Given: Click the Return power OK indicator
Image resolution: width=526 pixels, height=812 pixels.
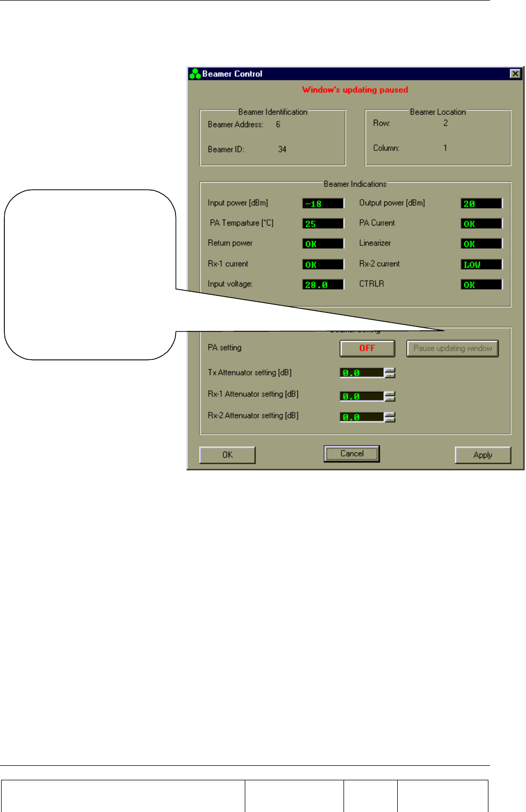Looking at the screenshot, I should click(x=323, y=244).
